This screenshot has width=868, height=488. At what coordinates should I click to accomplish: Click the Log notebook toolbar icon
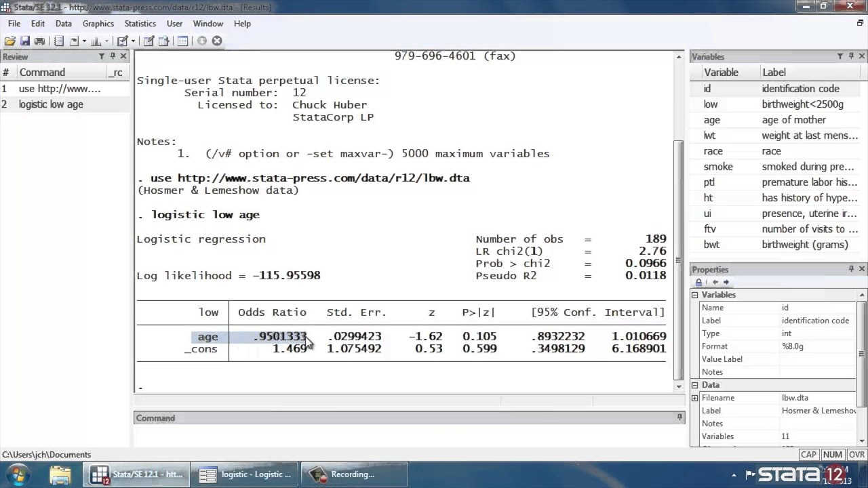click(x=59, y=41)
